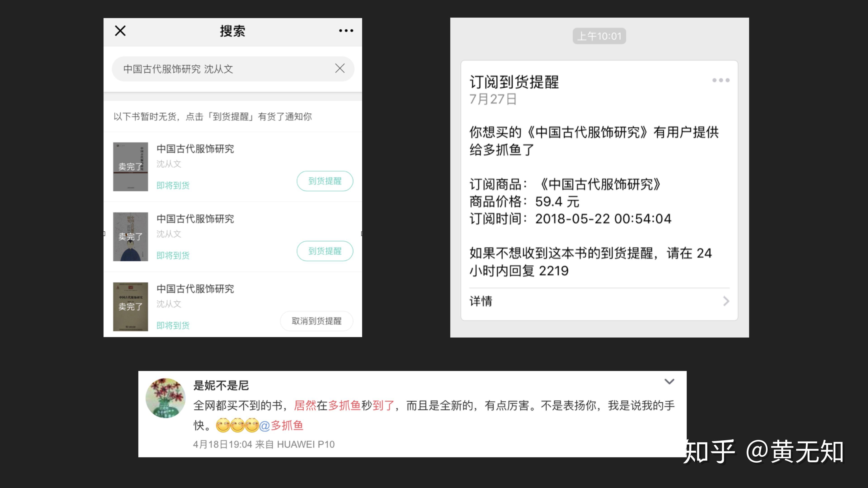Expand the dropdown arrow on the Weibo post
The height and width of the screenshot is (488, 868).
(669, 382)
